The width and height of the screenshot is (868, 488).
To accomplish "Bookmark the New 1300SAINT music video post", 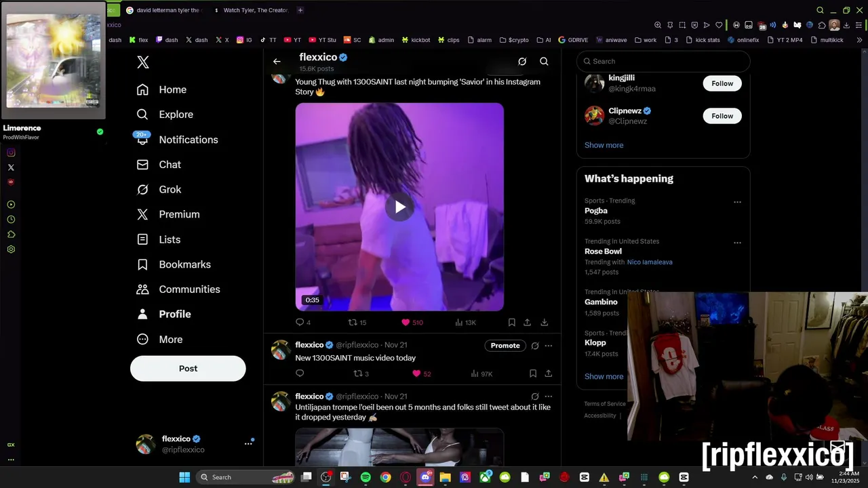I will click(533, 373).
